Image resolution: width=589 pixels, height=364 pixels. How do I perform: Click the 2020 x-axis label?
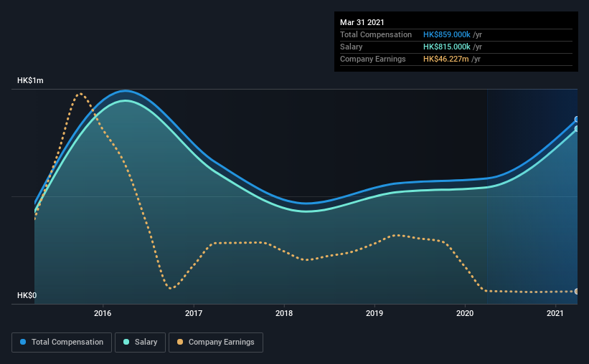point(465,313)
